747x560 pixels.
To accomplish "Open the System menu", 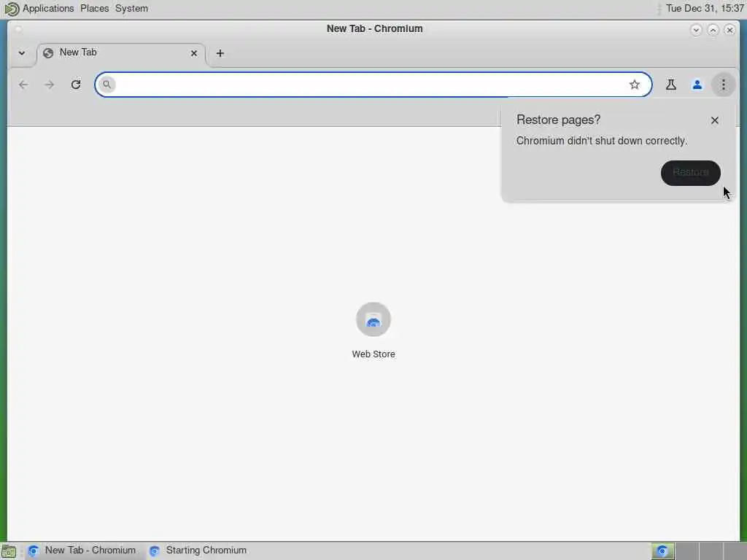I will [x=131, y=8].
